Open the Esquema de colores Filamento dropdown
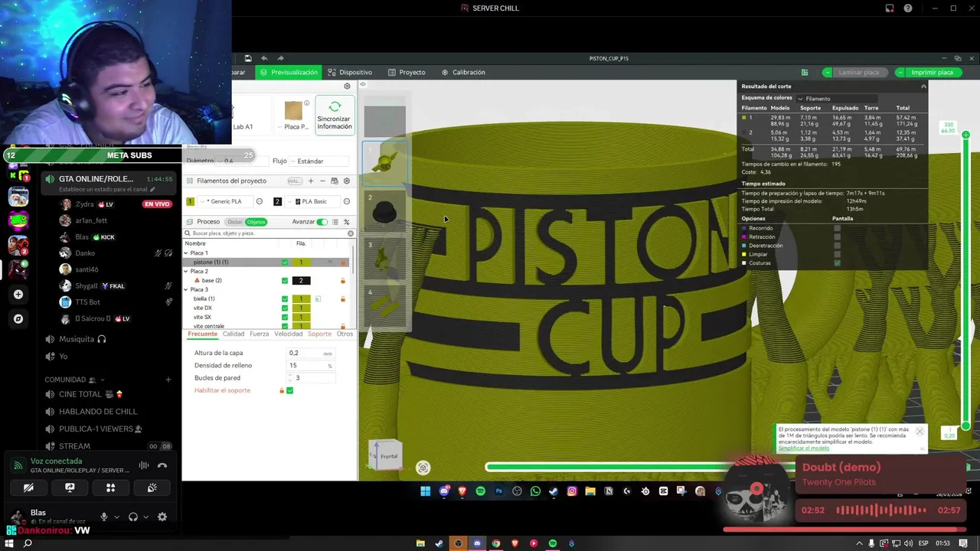This screenshot has width=980, height=551. (x=836, y=98)
